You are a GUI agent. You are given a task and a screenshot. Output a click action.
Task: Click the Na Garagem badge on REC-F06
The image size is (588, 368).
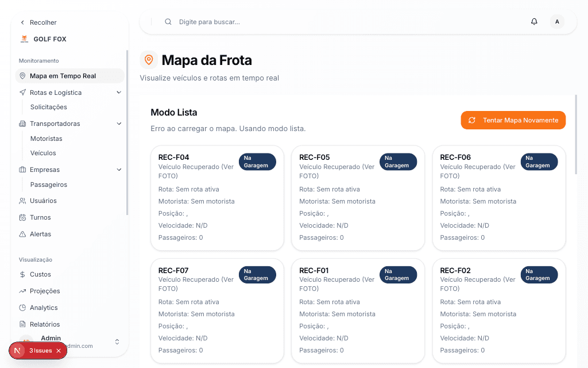coord(539,162)
